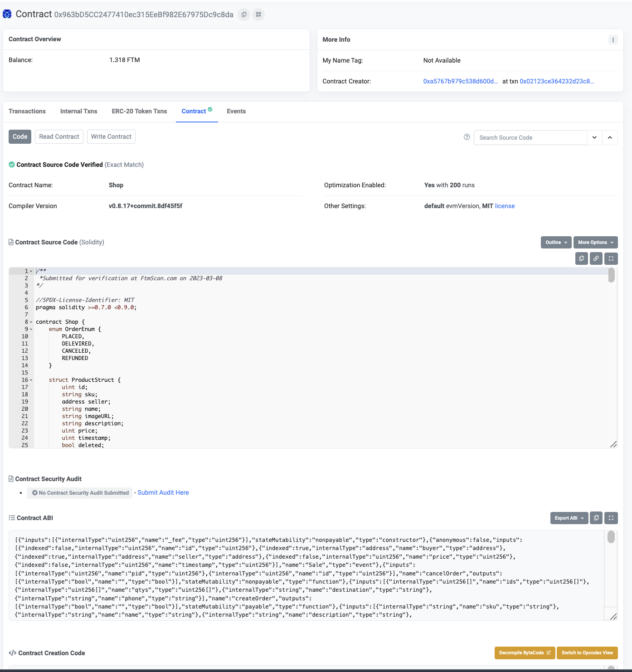Toggle fullscreen for source code editor
The image size is (632, 672).
[611, 258]
